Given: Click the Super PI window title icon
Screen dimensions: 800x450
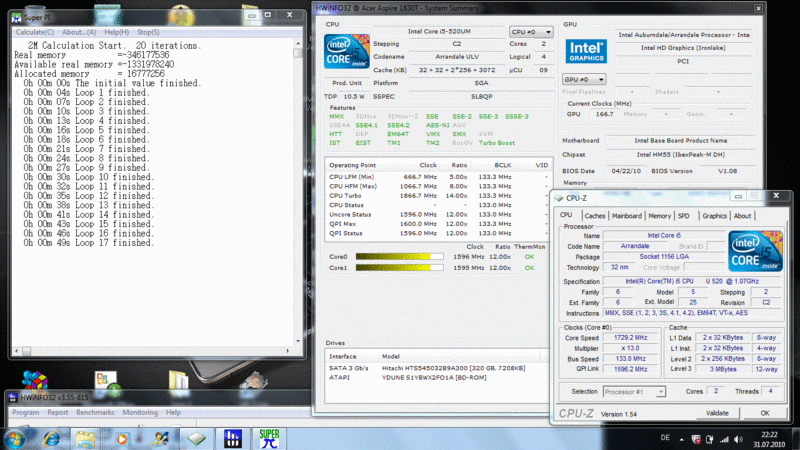Looking at the screenshot, I should 16,17.
